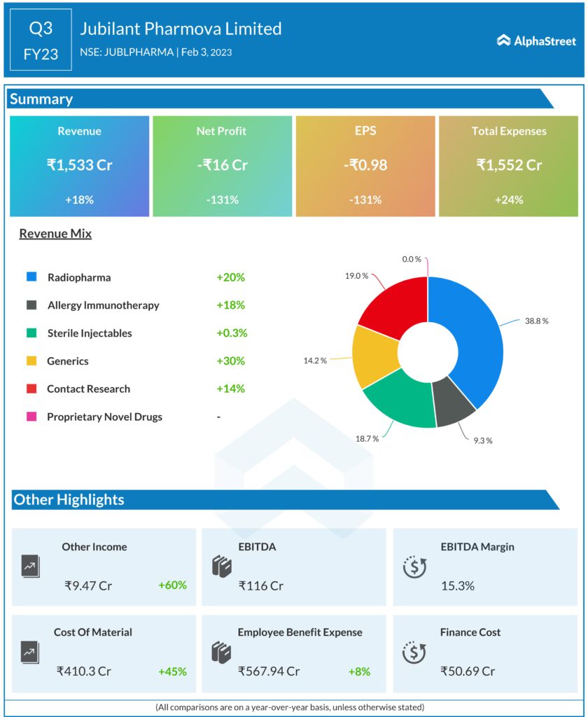Click the pink Proprietary Novel Drugs swatch
Image resolution: width=588 pixels, height=717 pixels.
point(31,417)
